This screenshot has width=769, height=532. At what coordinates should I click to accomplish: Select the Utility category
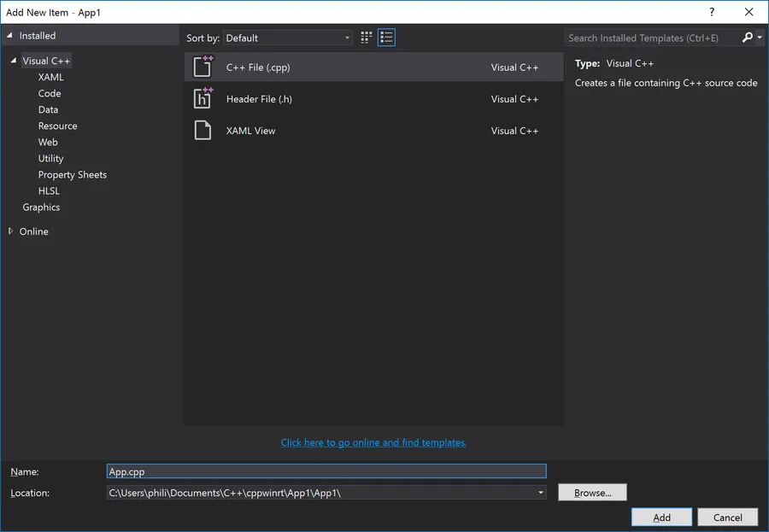[x=50, y=158]
